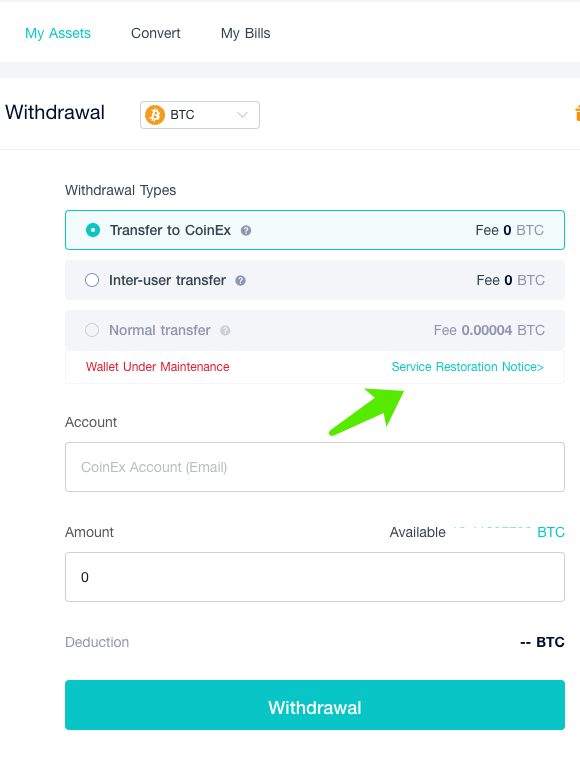
Task: Open help icon beside Inter-user transfer
Action: (240, 281)
